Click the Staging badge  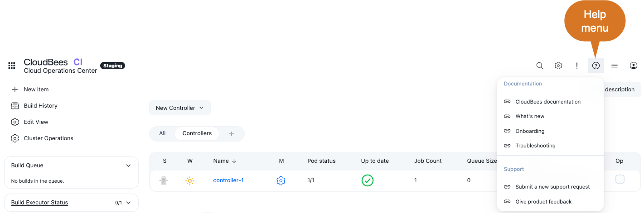tap(112, 66)
